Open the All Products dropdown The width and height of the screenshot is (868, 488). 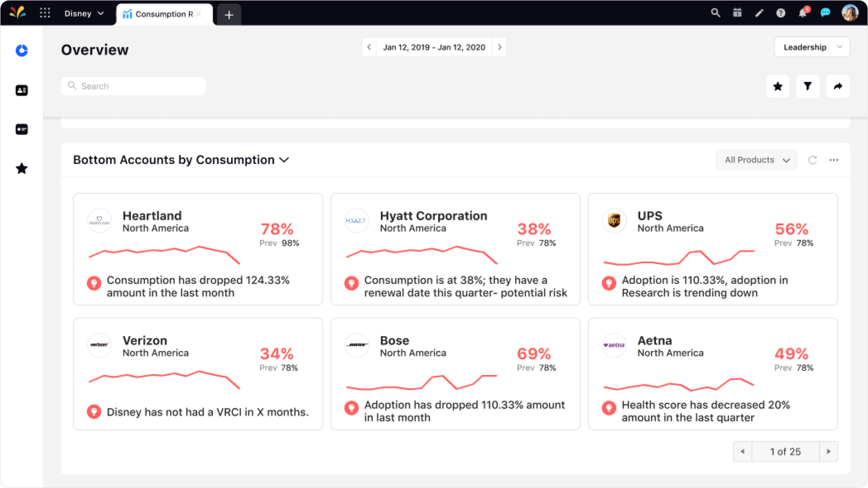pos(756,160)
